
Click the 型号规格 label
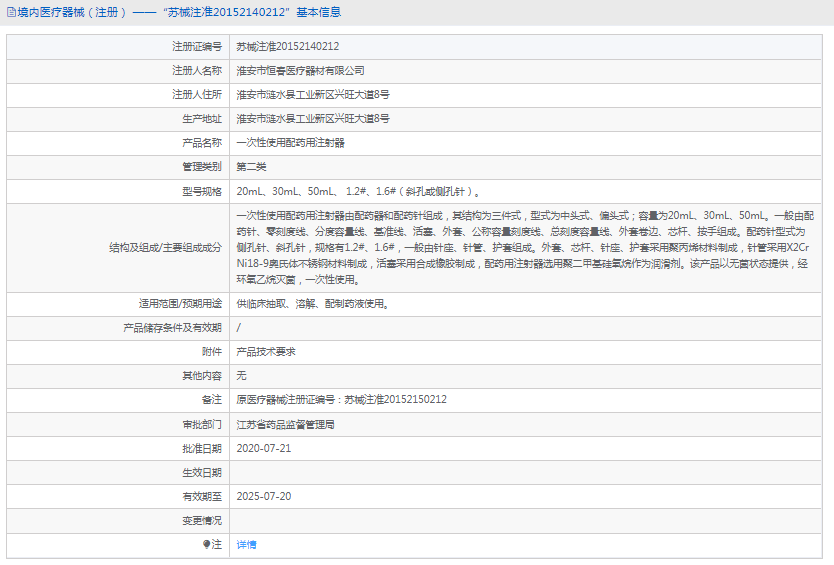(x=202, y=191)
